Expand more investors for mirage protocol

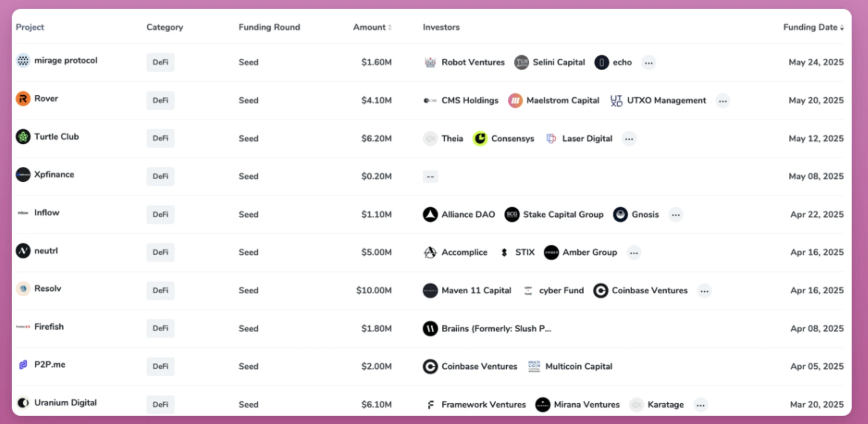pyautogui.click(x=648, y=63)
